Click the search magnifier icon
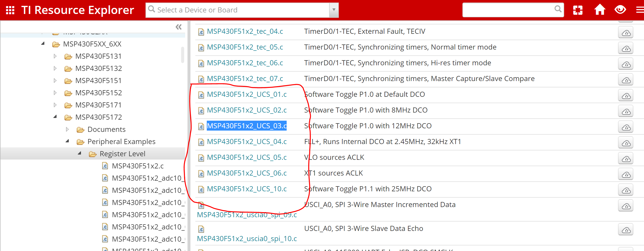This screenshot has width=644, height=251. pos(558,10)
